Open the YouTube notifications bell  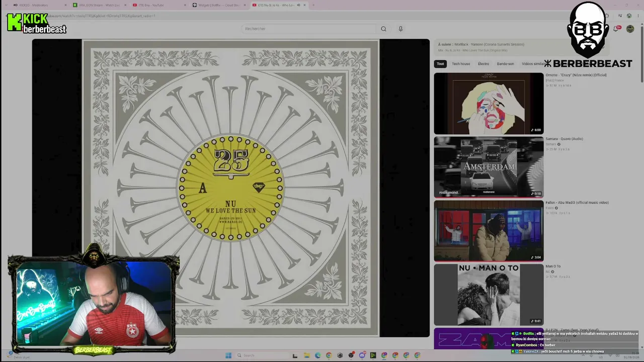616,29
